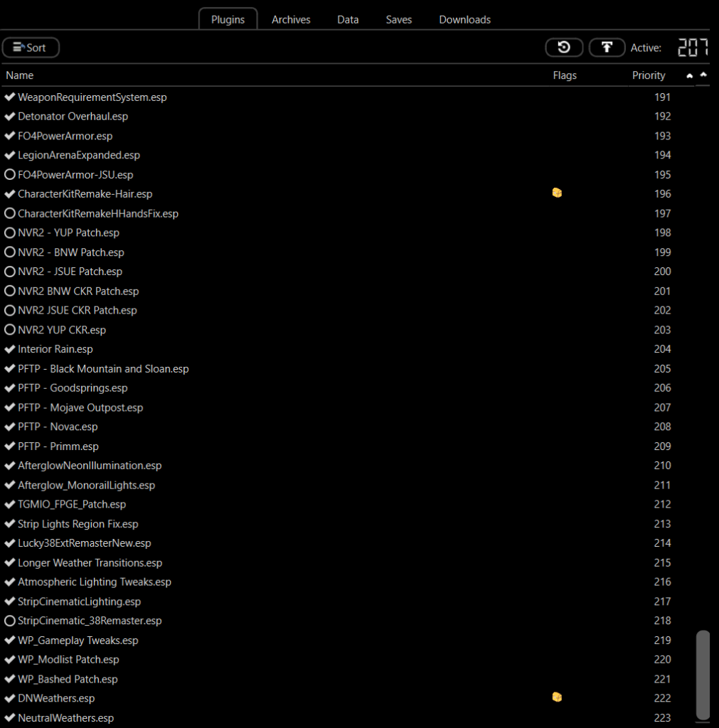Enable CharacterKitRemakeHHandsFix.esp plugin

[10, 213]
